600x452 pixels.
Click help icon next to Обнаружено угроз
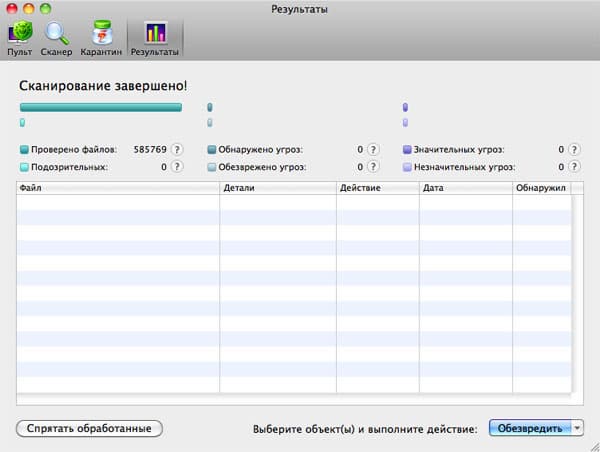coord(373,150)
